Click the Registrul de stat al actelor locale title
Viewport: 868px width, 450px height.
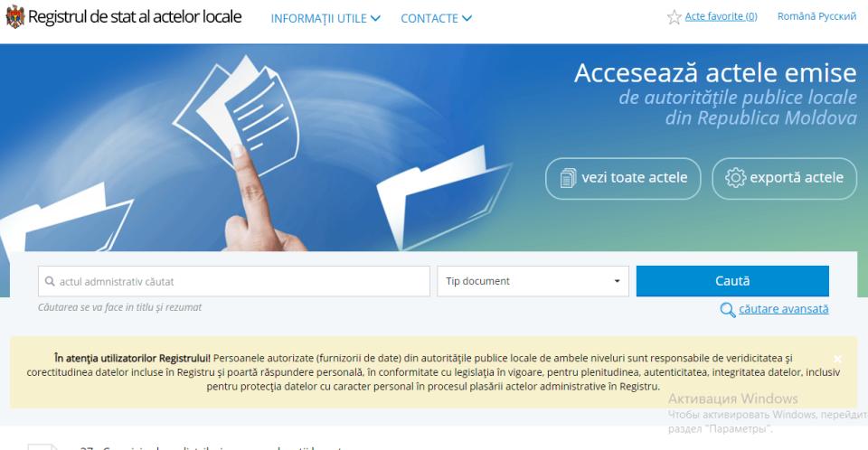pyautogui.click(x=135, y=16)
